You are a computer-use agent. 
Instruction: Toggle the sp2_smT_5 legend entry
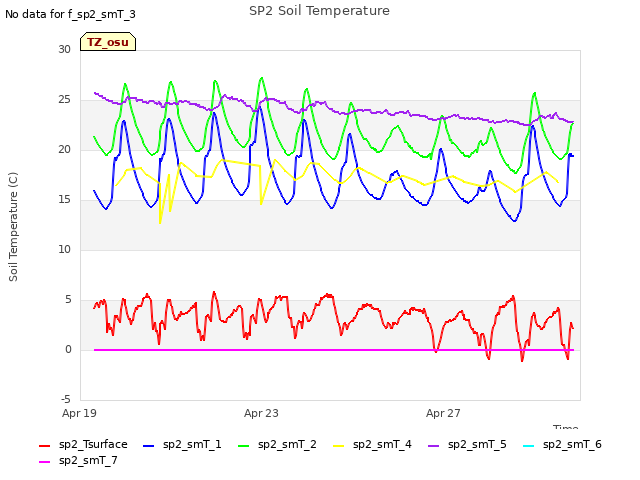tap(467, 444)
